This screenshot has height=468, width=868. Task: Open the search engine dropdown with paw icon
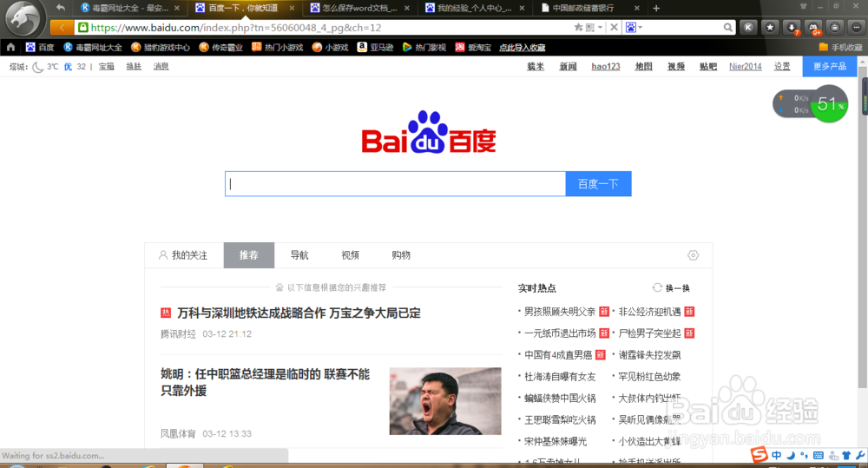click(x=634, y=27)
